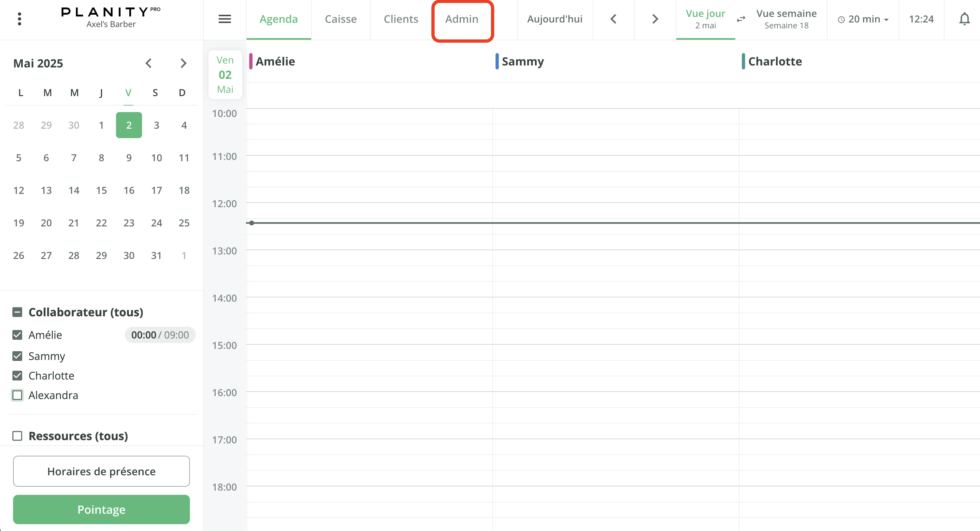Click the day/week view swap arrows

[741, 19]
